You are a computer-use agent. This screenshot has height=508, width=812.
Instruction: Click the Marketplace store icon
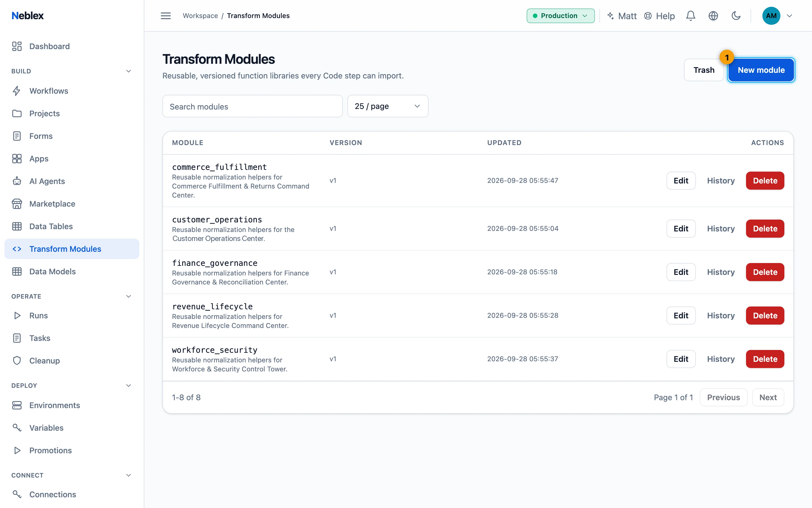pyautogui.click(x=17, y=203)
